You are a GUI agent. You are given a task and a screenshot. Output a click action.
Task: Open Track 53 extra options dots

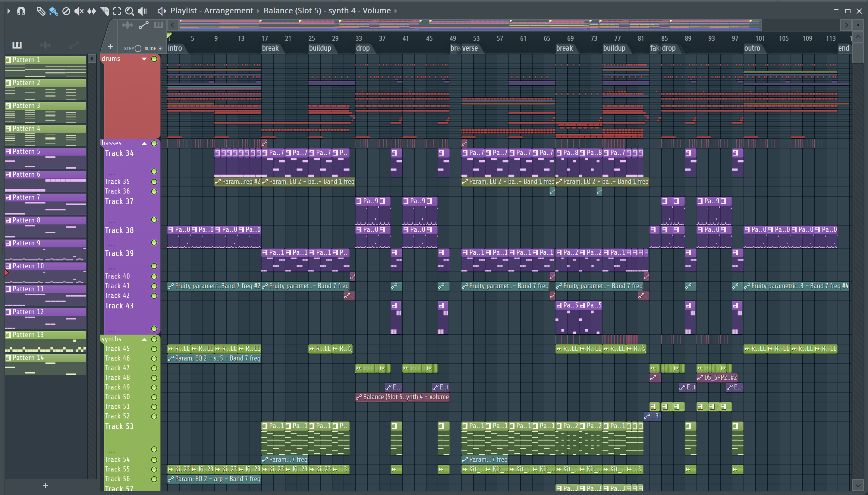pyautogui.click(x=112, y=452)
